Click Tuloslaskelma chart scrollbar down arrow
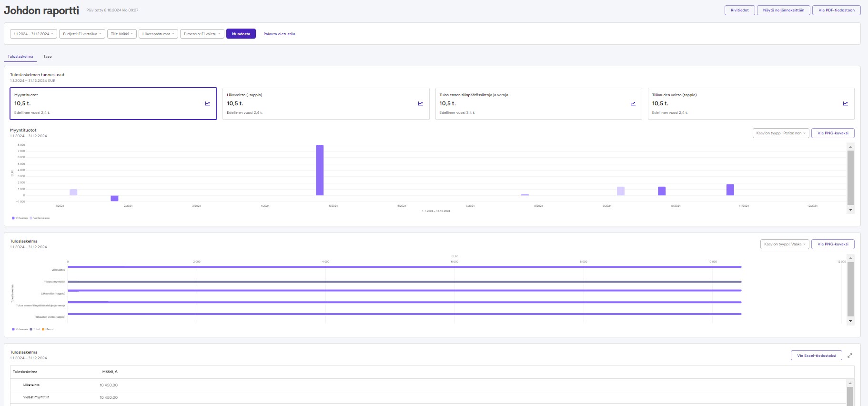 [x=850, y=321]
